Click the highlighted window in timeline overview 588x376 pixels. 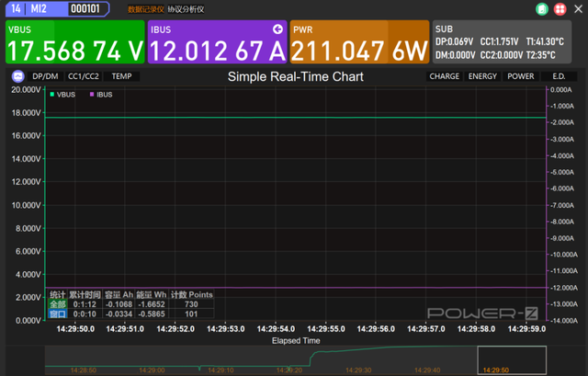(x=513, y=359)
